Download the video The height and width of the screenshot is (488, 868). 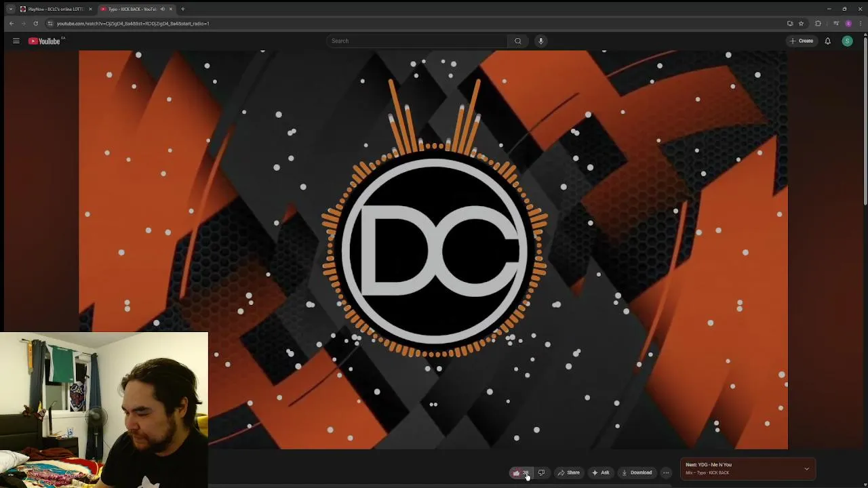[637, 472]
